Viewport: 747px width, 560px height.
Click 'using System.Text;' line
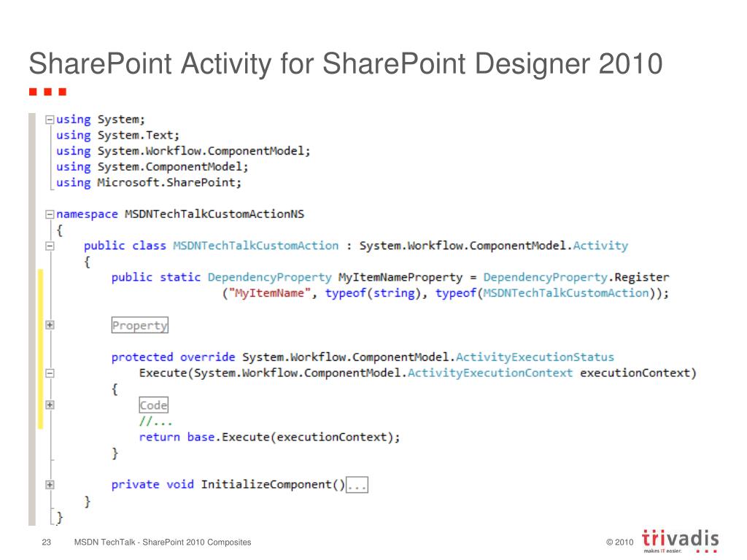pyautogui.click(x=117, y=135)
